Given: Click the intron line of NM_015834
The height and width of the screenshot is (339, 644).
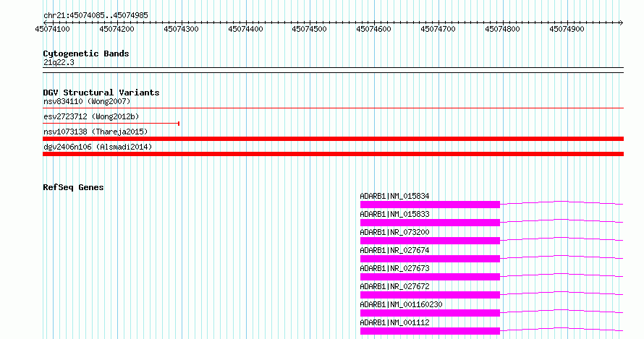Looking at the screenshot, I should pyautogui.click(x=562, y=202).
